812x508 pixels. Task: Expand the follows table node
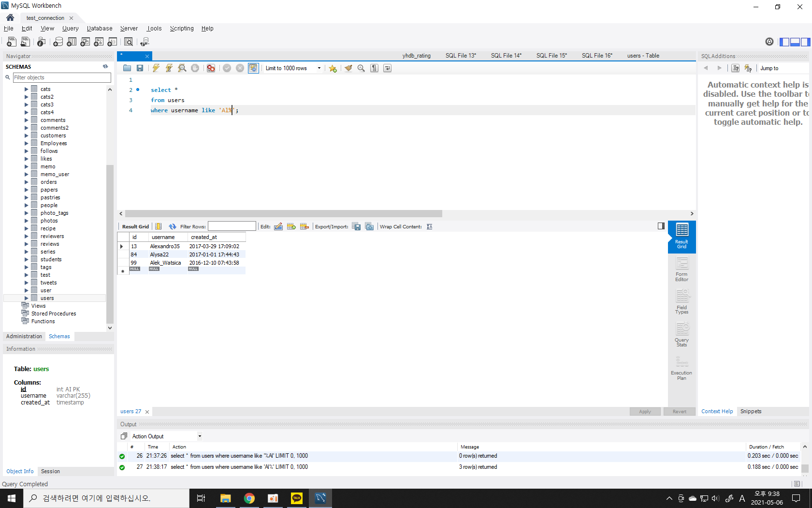point(27,151)
